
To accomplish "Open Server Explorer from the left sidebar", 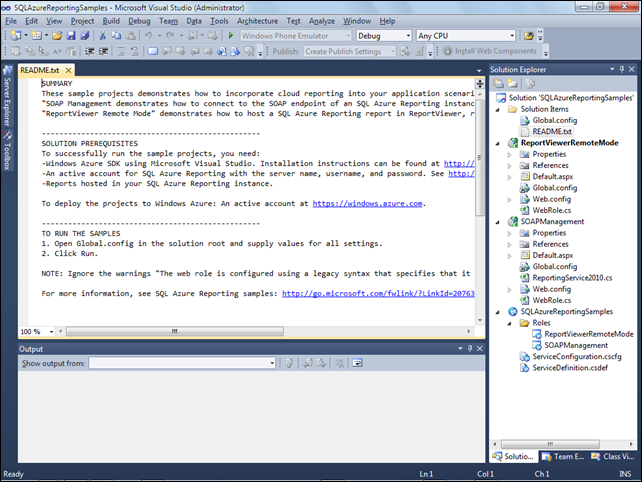I will pos(7,96).
